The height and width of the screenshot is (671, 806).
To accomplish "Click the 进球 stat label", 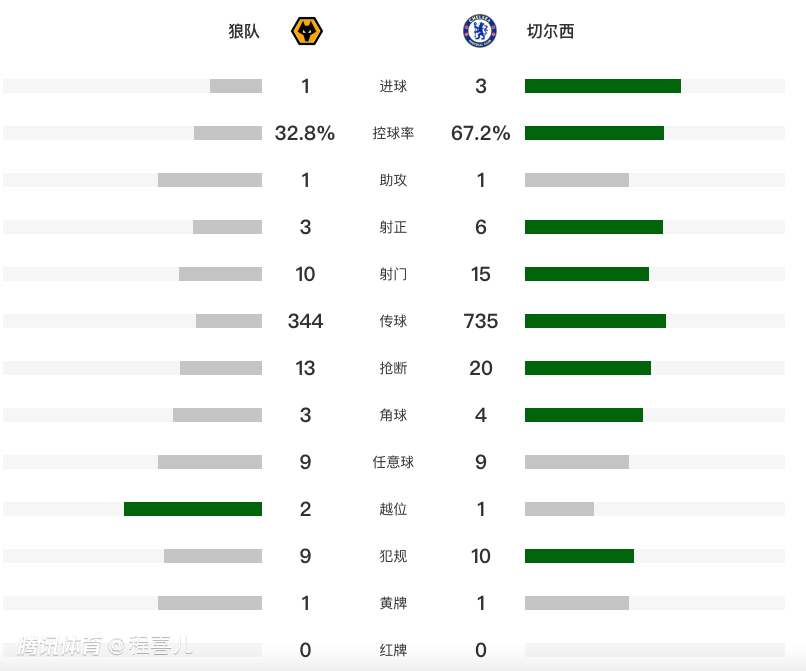I will [x=393, y=86].
